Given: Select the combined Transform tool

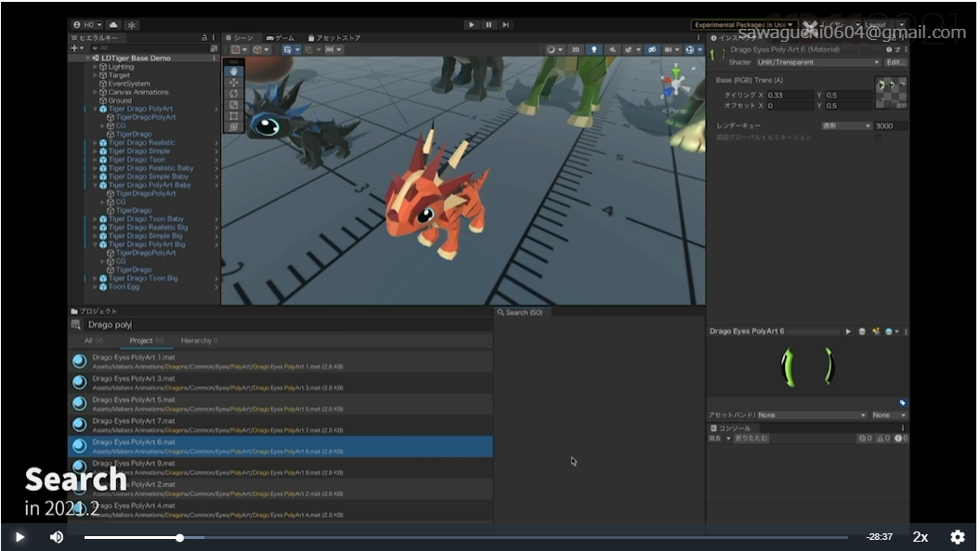Looking at the screenshot, I should tap(234, 127).
